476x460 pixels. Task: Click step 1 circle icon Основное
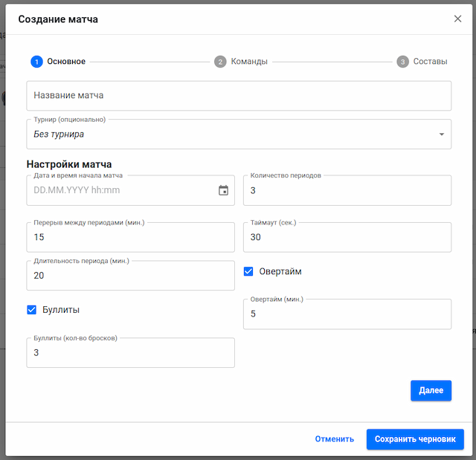pos(36,62)
